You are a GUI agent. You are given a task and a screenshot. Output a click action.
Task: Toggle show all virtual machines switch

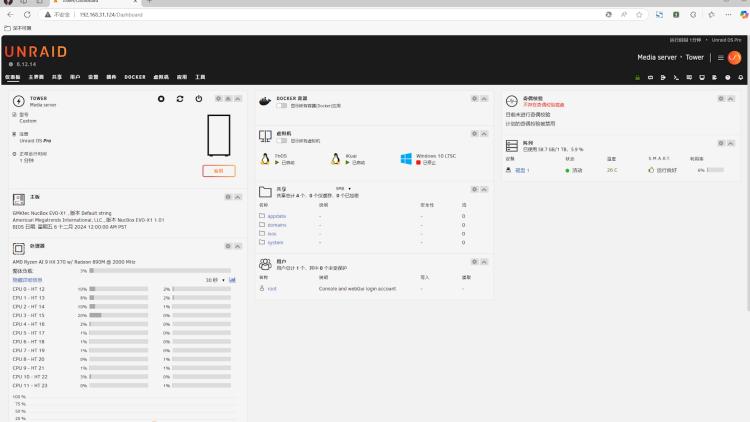[281, 141]
